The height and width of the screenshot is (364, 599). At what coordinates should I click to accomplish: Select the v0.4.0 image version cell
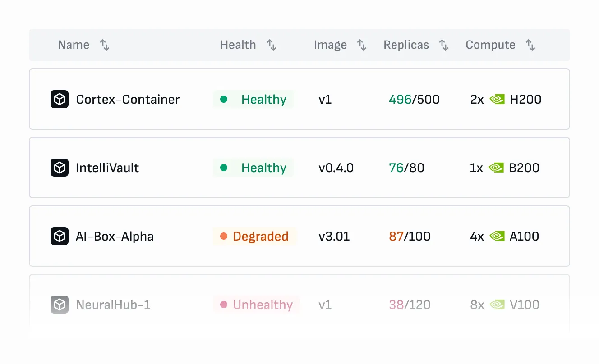click(336, 168)
